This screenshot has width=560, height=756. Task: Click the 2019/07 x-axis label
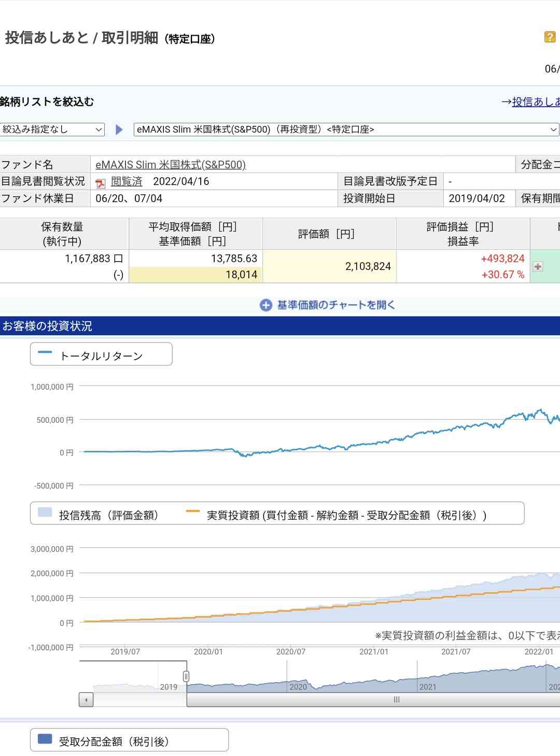point(125,652)
